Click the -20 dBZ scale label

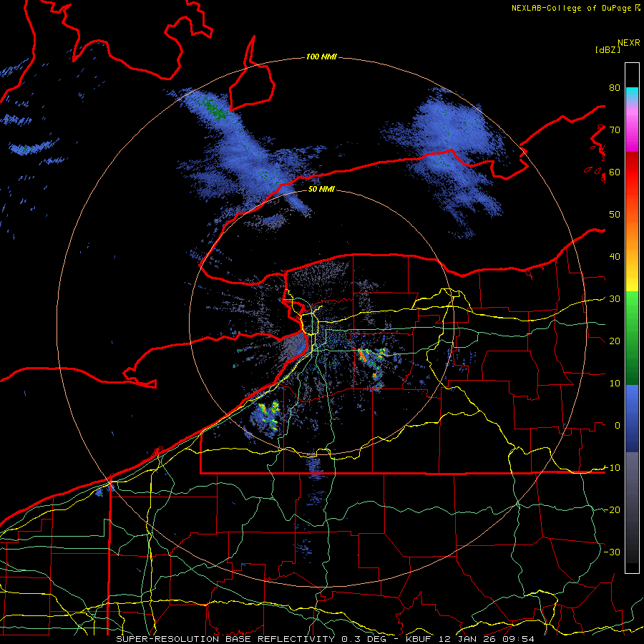point(612,509)
